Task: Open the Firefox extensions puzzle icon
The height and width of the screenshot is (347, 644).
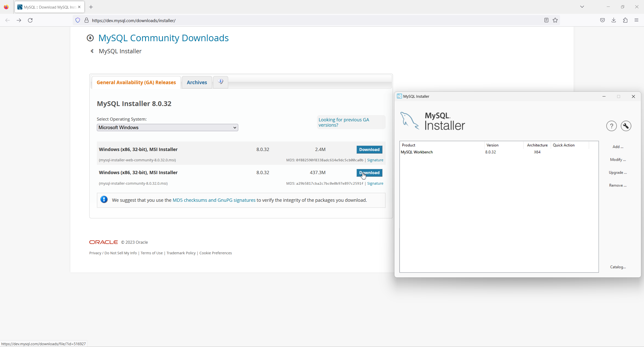Action: [625, 20]
